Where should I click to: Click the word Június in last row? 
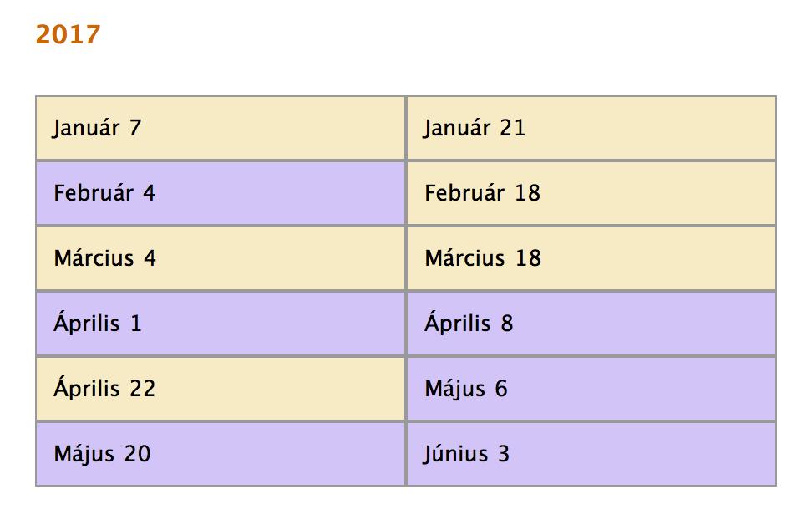[x=456, y=454]
